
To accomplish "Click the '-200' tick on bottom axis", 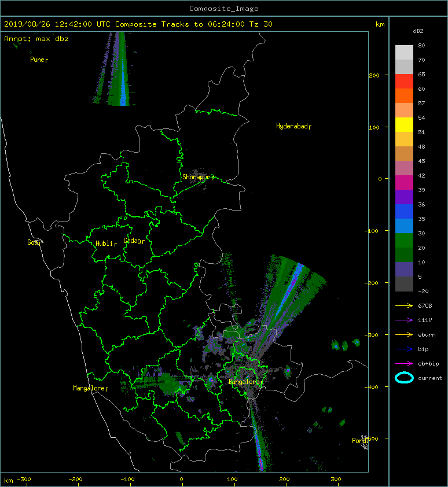I will click(x=75, y=479).
